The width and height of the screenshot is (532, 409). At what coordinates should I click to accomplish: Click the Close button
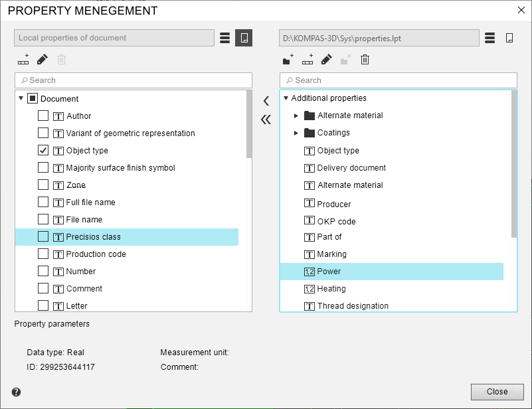[497, 392]
